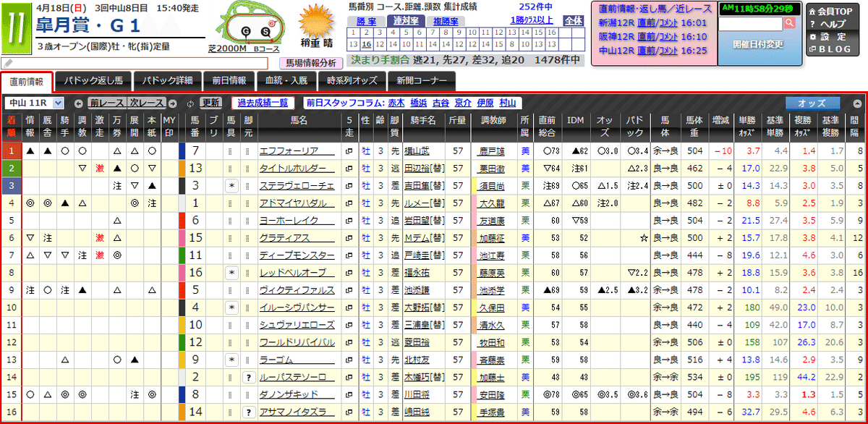The height and width of the screenshot is (424, 868).
Task: Open 5走 popup icon for ディープモンスター
Action: pyautogui.click(x=350, y=255)
